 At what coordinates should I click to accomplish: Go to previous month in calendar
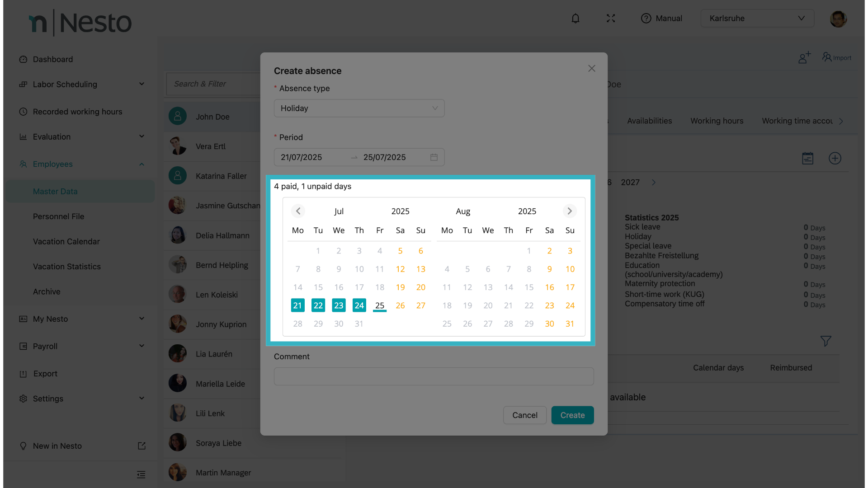pos(298,211)
